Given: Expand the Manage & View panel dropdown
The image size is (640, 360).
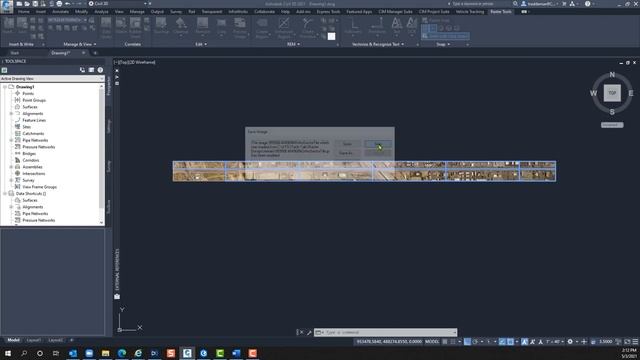Looking at the screenshot, I should point(80,44).
